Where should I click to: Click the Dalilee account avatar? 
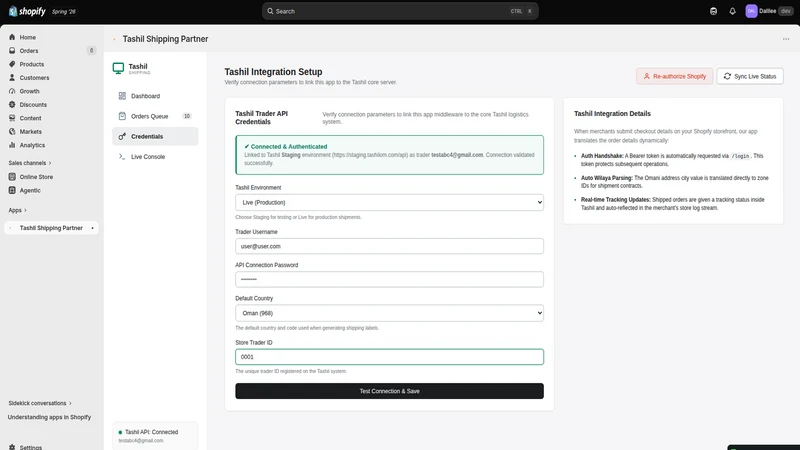[751, 11]
